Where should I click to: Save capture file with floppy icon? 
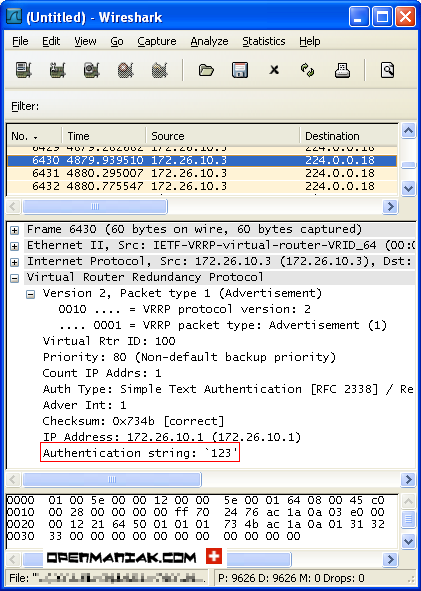240,70
